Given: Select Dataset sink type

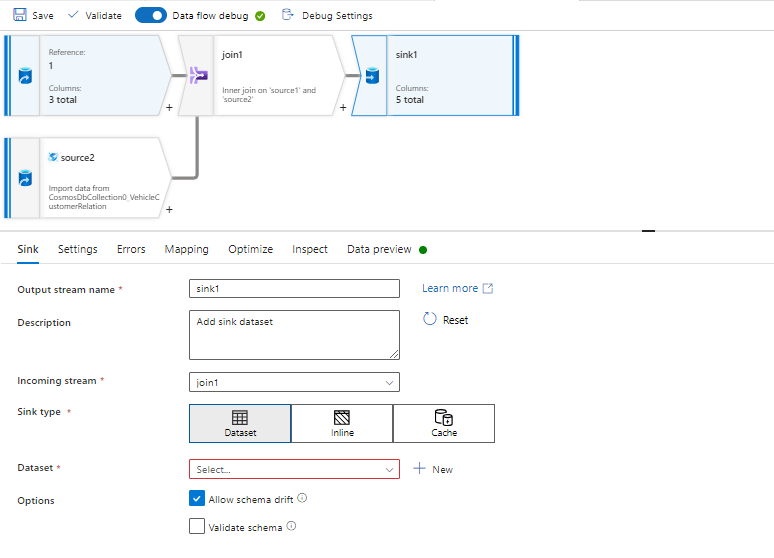Looking at the screenshot, I should click(240, 424).
